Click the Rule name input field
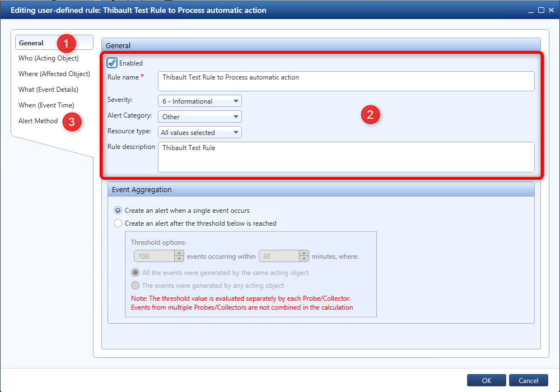Viewport: 560px width, 392px height. point(346,81)
